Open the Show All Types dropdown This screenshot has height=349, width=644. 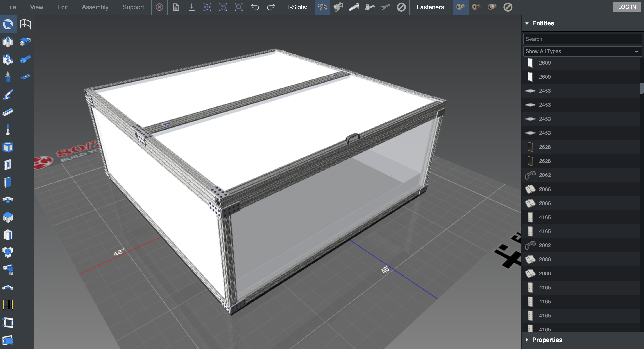pos(582,51)
